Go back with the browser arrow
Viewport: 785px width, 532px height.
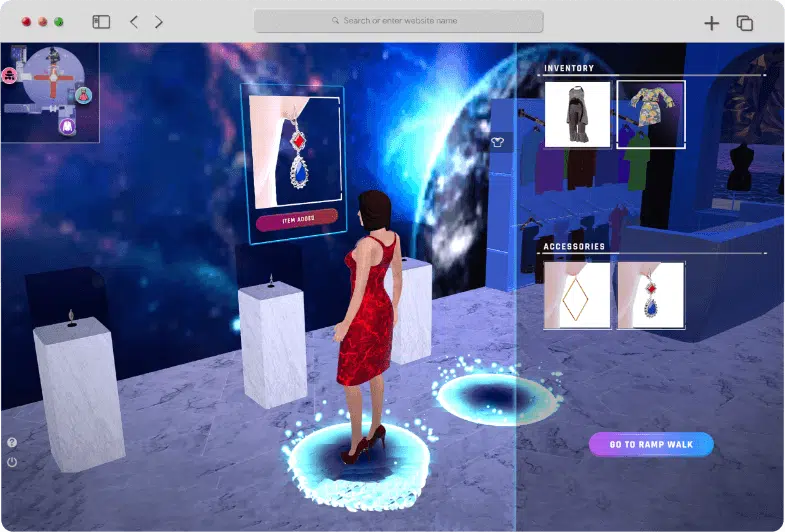pyautogui.click(x=134, y=22)
